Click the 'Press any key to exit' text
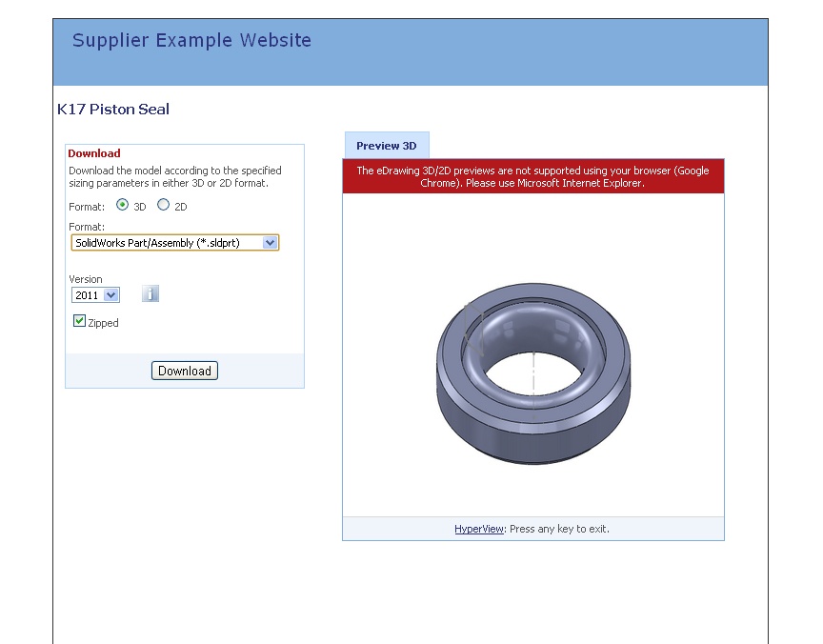This screenshot has width=823, height=644. click(559, 529)
